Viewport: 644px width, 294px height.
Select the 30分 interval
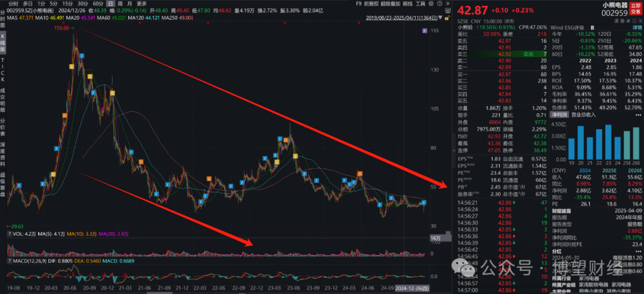(83, 4)
